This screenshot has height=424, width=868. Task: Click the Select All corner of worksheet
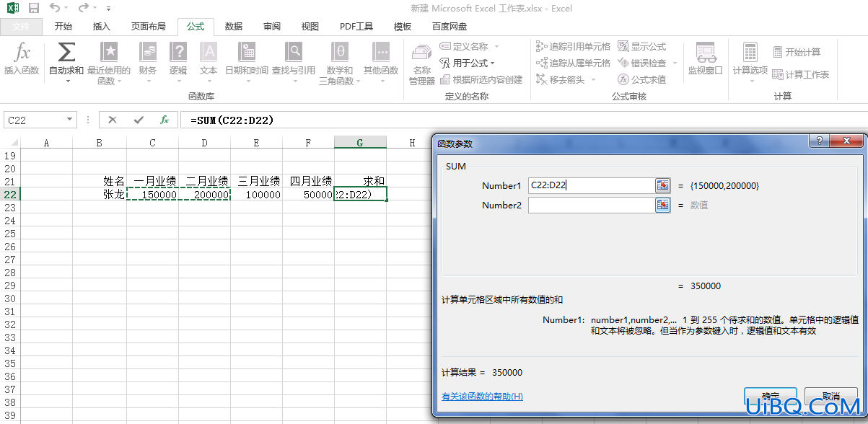point(10,142)
